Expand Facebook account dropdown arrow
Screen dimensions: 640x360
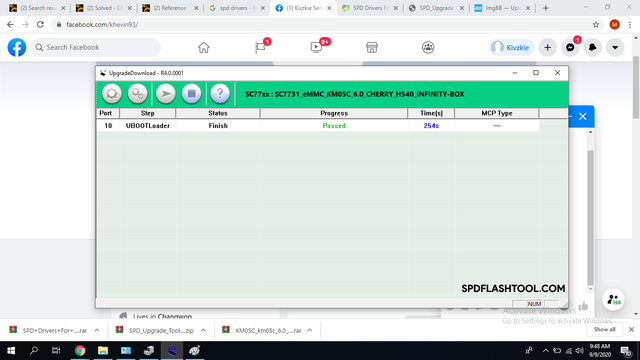pos(615,47)
